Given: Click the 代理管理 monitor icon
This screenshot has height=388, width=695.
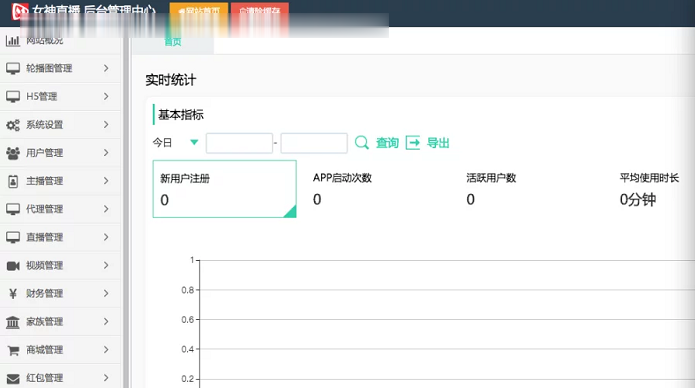Looking at the screenshot, I should [13, 209].
